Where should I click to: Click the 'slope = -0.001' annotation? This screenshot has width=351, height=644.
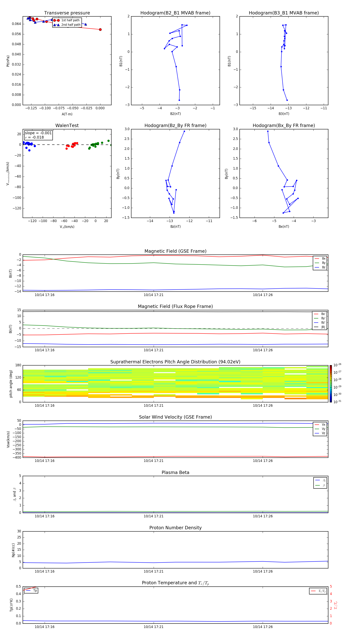(38, 133)
